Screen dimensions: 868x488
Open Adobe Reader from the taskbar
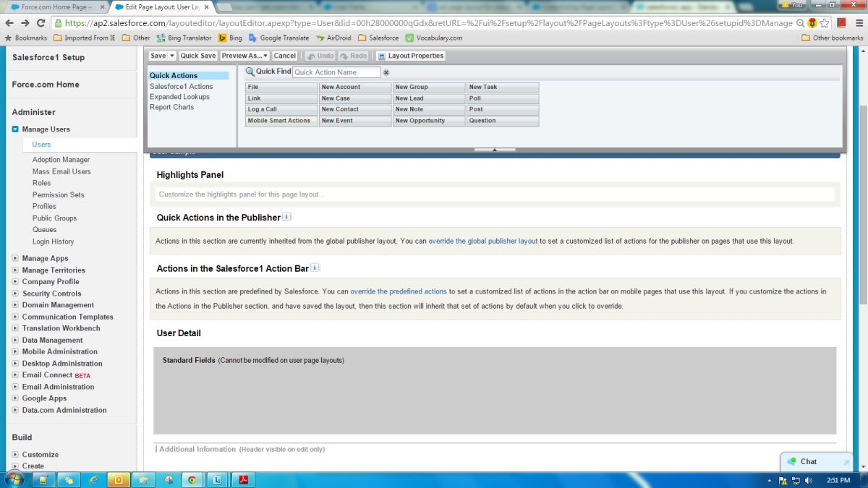click(x=243, y=479)
